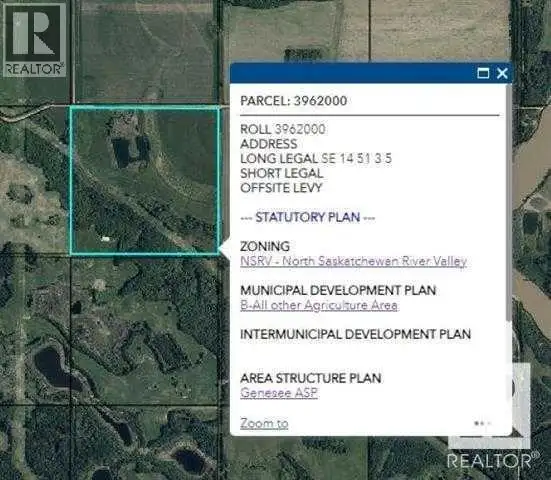Maximize the parcel info popup
Image resolution: width=551 pixels, height=480 pixels.
[x=483, y=73]
